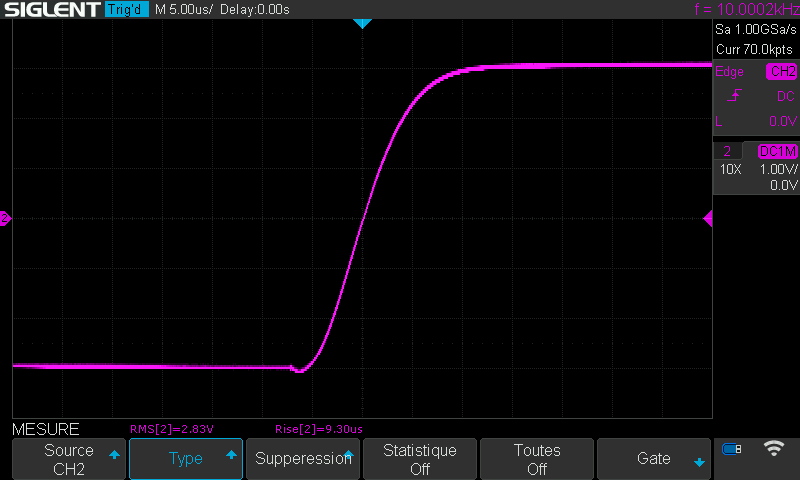Click the MESURE menu title

pos(46,429)
